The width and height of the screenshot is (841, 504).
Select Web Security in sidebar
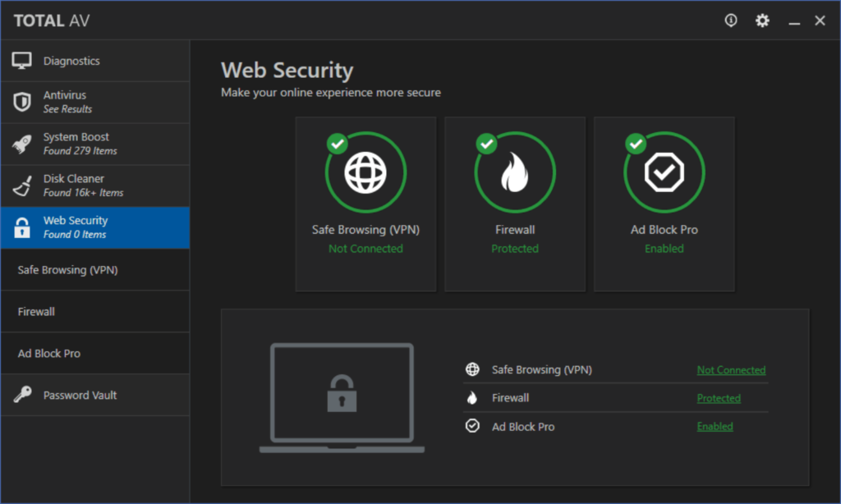95,228
